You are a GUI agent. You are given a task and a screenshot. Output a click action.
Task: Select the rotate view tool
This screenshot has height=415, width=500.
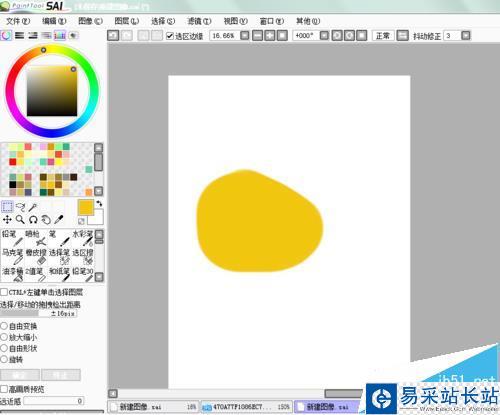pyautogui.click(x=33, y=219)
